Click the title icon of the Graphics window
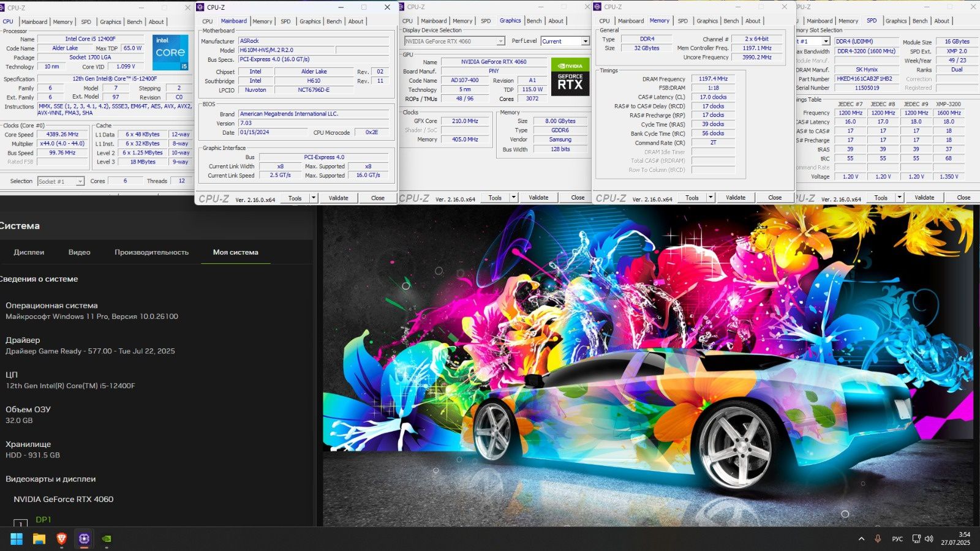 [401, 7]
